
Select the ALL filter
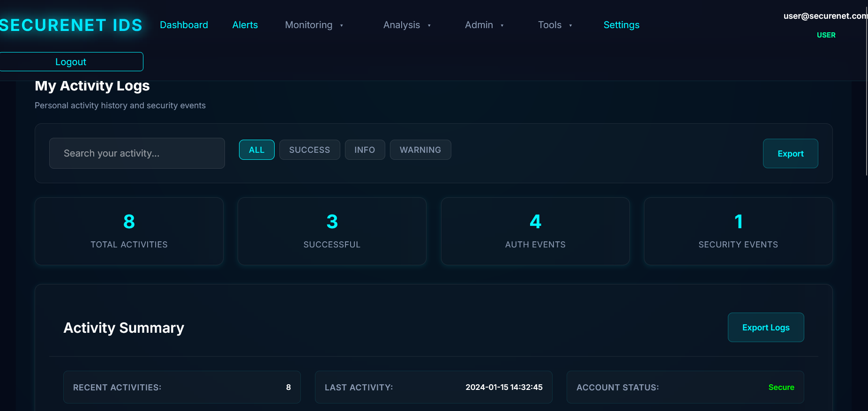pyautogui.click(x=257, y=150)
